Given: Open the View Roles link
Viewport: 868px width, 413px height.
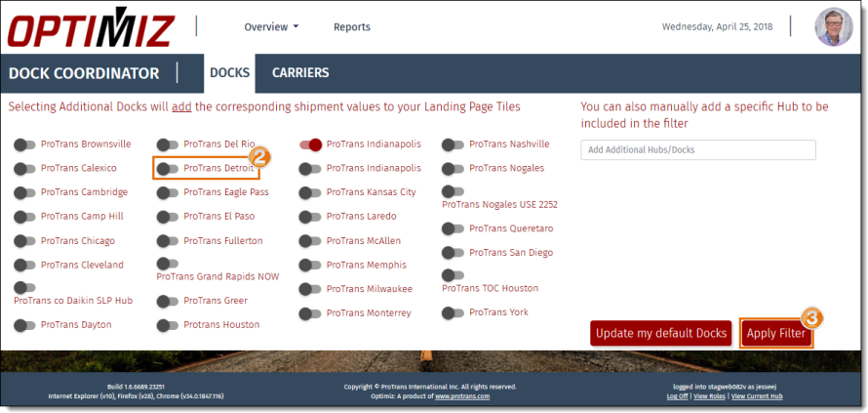Looking at the screenshot, I should click(710, 396).
